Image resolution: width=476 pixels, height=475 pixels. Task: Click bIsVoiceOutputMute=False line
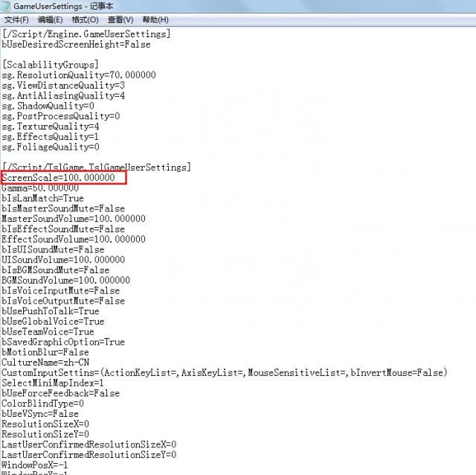[x=63, y=302]
